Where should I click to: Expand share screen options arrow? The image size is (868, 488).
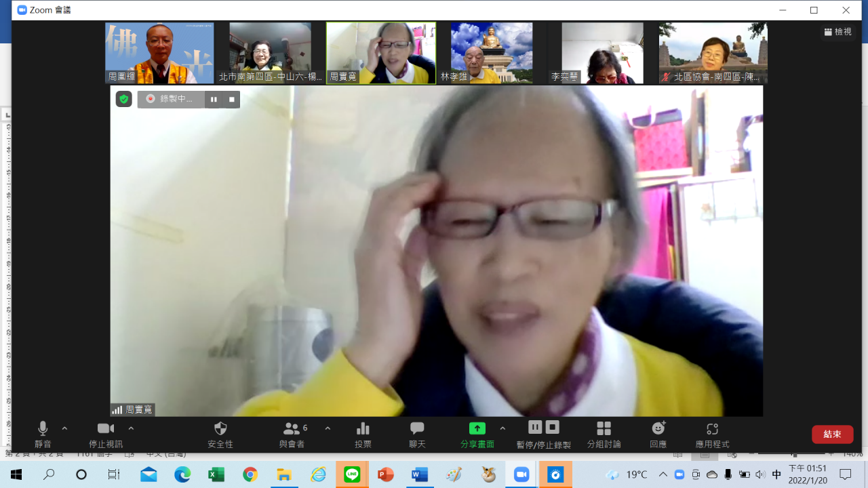[x=502, y=428]
